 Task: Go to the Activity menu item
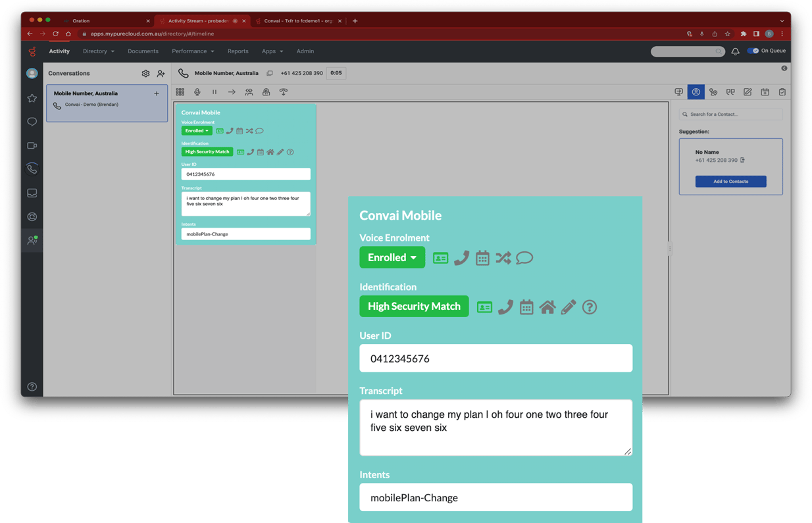click(59, 51)
